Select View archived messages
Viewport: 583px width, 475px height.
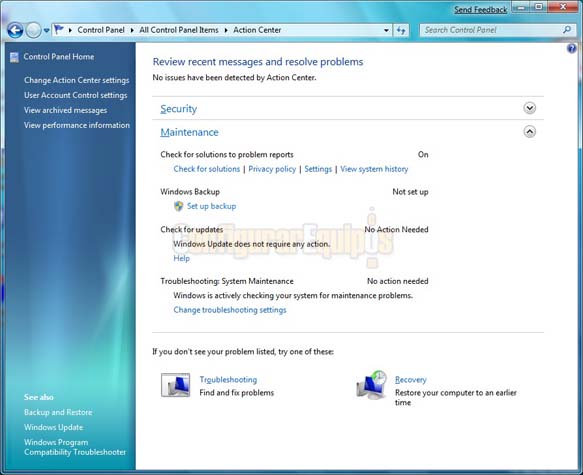[65, 110]
